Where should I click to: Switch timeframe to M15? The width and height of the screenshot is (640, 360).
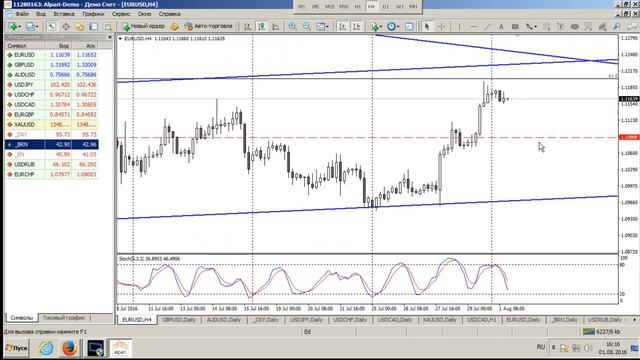pos(329,7)
